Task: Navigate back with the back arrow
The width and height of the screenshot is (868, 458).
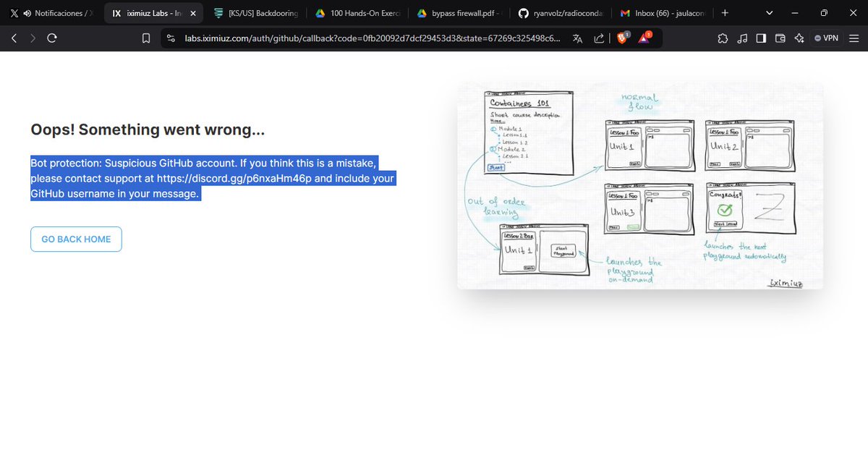Action: (x=12, y=38)
